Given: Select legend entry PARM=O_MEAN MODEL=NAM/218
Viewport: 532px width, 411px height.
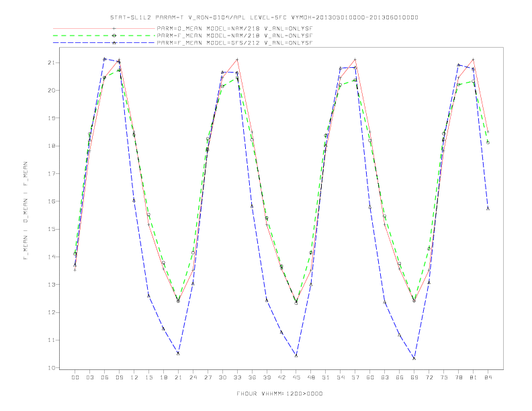Looking at the screenshot, I should pos(234,28).
